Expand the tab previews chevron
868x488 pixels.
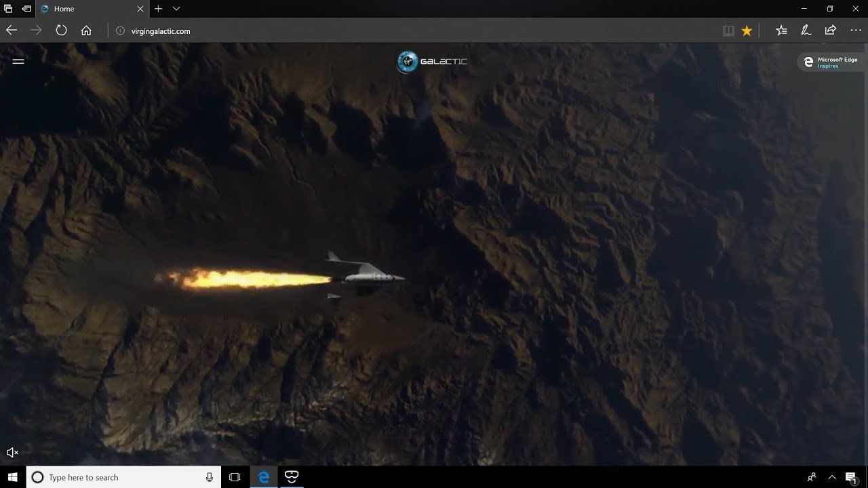click(x=176, y=9)
